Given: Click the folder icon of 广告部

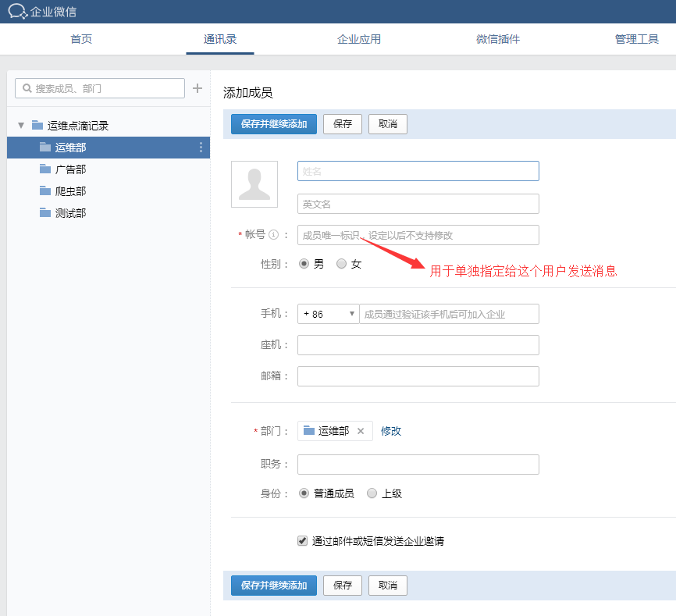Looking at the screenshot, I should coord(45,169).
